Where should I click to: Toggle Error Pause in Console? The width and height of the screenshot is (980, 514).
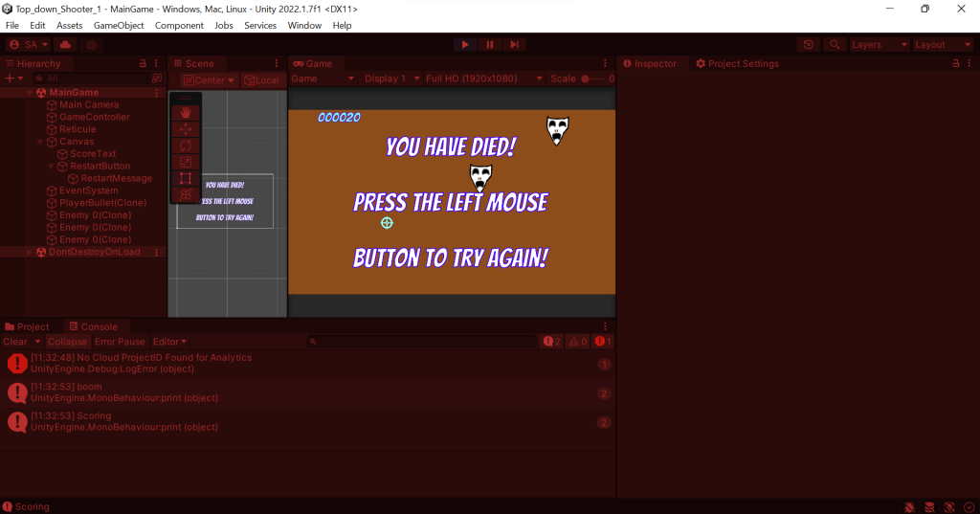click(120, 342)
